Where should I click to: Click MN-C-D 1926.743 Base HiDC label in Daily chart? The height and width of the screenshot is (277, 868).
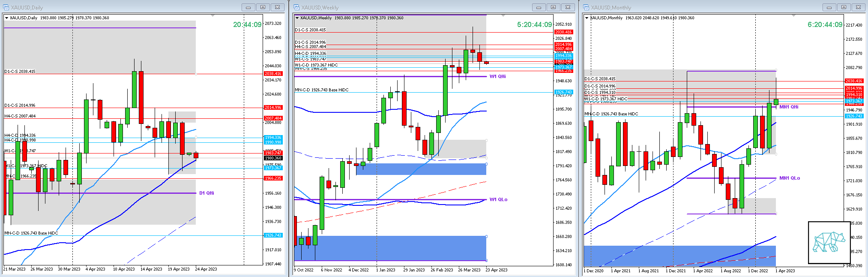[31, 233]
